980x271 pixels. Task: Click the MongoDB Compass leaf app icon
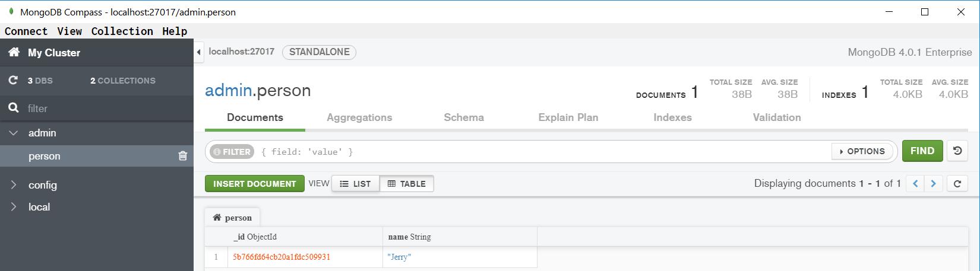(11, 11)
